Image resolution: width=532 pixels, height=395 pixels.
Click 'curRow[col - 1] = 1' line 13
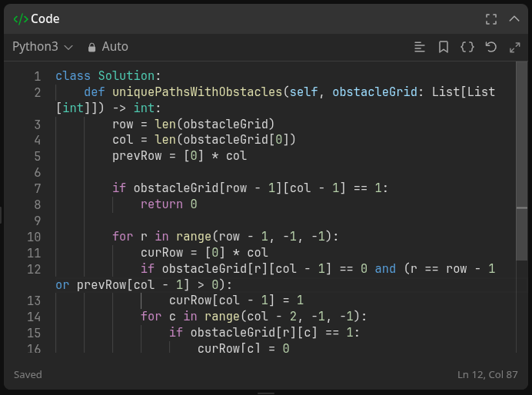[236, 300]
